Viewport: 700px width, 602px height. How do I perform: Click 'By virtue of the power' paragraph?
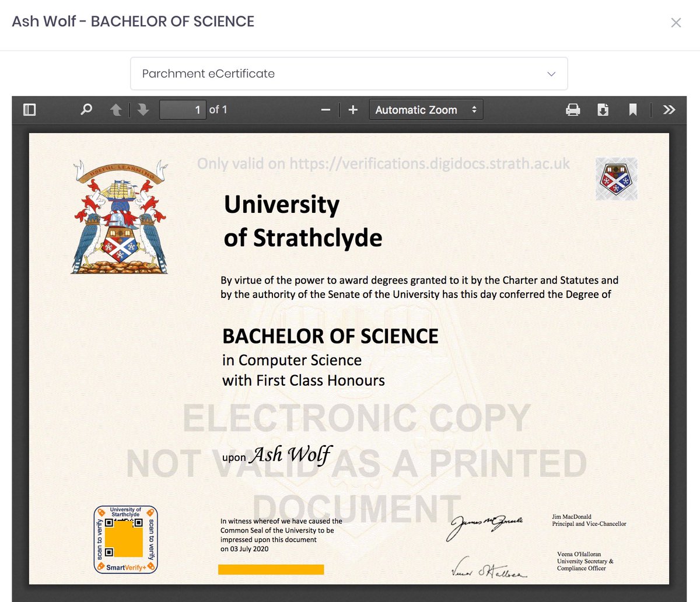pyautogui.click(x=419, y=287)
